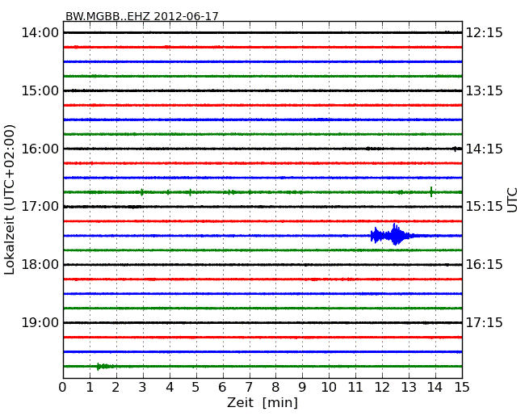Click the 17:00 local time label
Screen dimensions: 525x420
[40, 206]
